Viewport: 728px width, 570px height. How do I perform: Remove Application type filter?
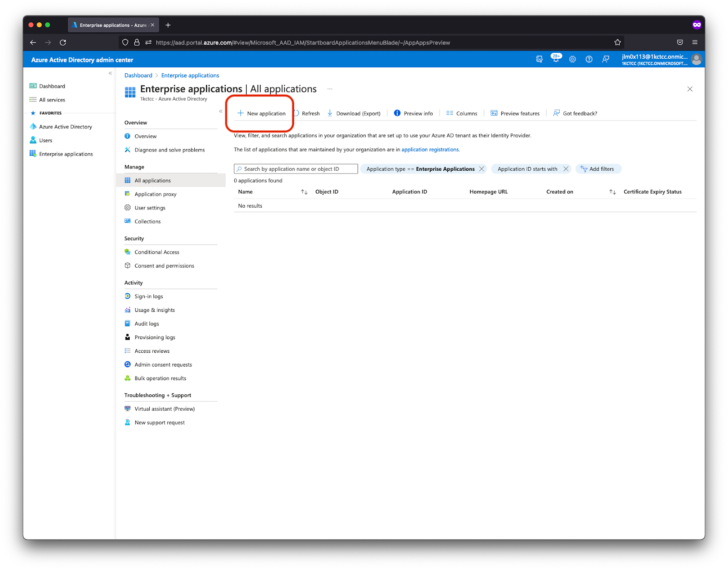click(481, 169)
